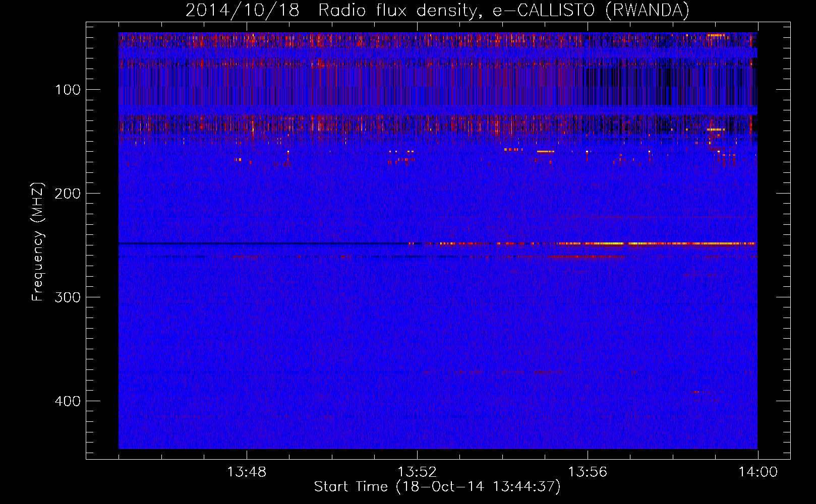This screenshot has height=504, width=816.
Task: Click the faint red streak just below 250 MHz line
Action: click(585, 257)
